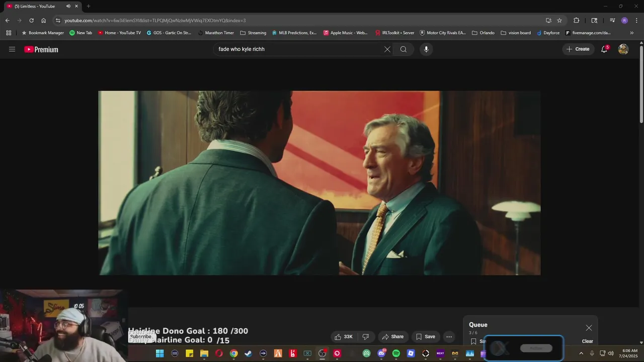This screenshot has height=362, width=644.
Task: Open the clock showing 6:06 AM
Action: pyautogui.click(x=629, y=353)
